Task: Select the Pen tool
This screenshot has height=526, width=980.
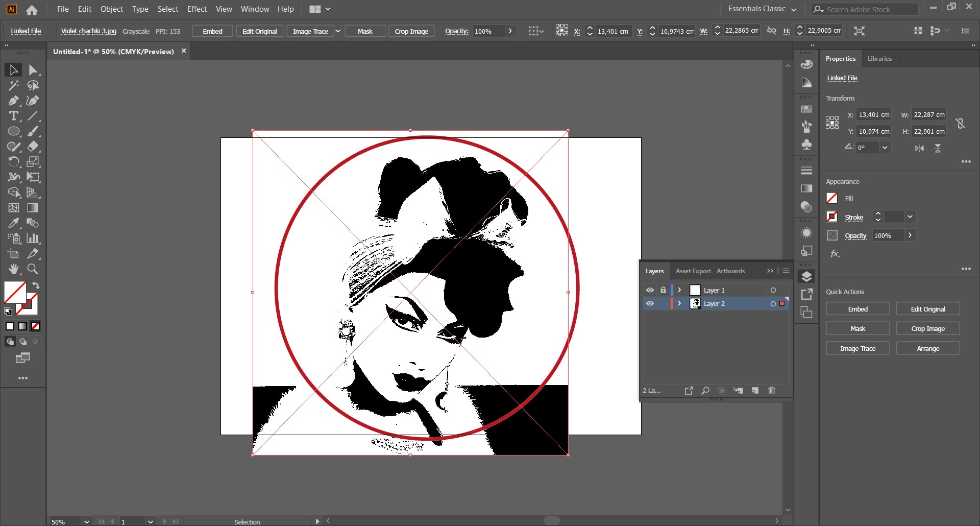Action: [13, 101]
